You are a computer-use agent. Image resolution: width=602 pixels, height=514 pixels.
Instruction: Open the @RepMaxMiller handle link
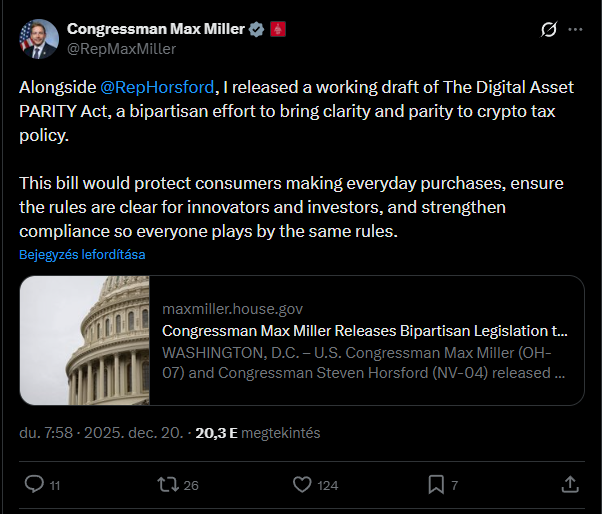[121, 48]
